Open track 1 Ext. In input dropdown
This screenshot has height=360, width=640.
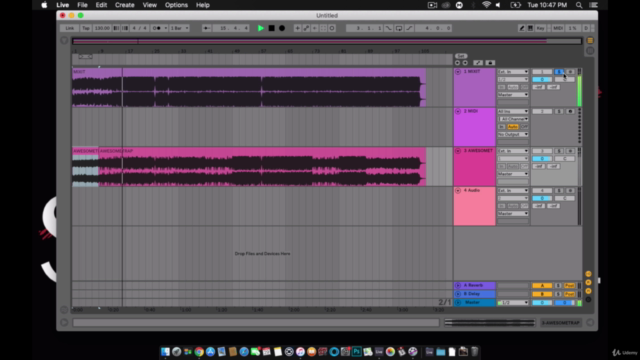click(513, 71)
